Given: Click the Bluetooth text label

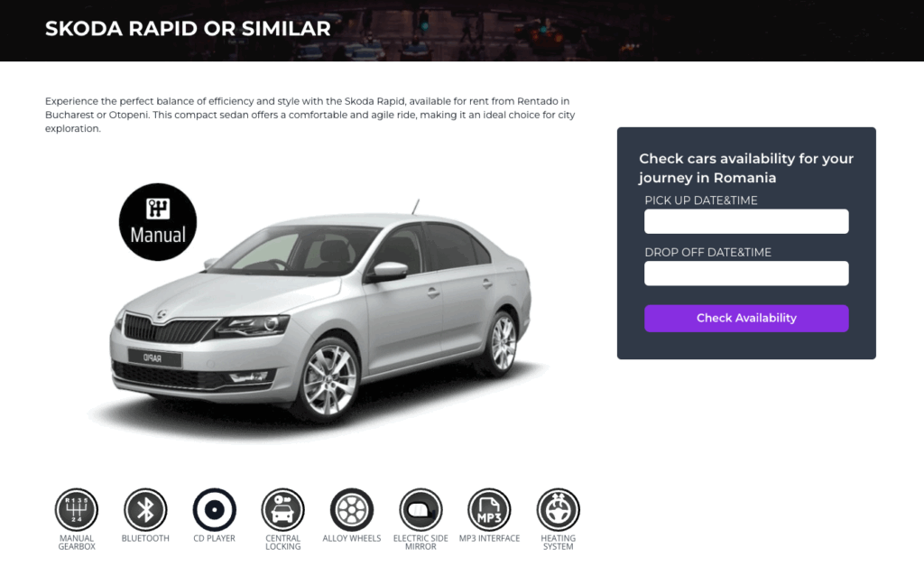Looking at the screenshot, I should pyautogui.click(x=145, y=538).
